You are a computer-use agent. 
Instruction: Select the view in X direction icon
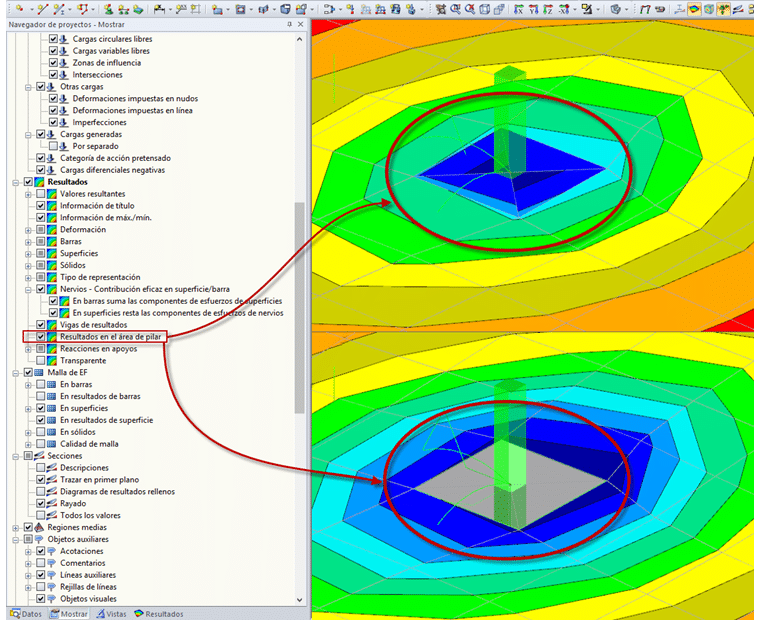click(x=519, y=9)
